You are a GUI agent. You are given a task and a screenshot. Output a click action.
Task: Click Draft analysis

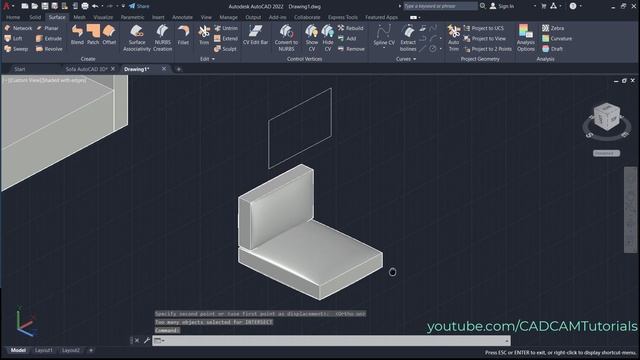552,49
